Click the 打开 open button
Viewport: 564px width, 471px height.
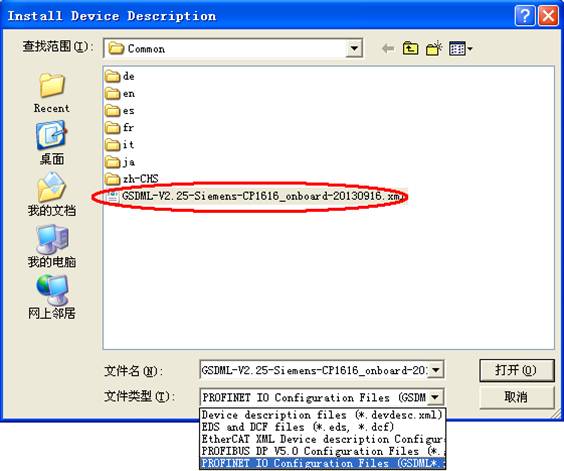pyautogui.click(x=516, y=370)
